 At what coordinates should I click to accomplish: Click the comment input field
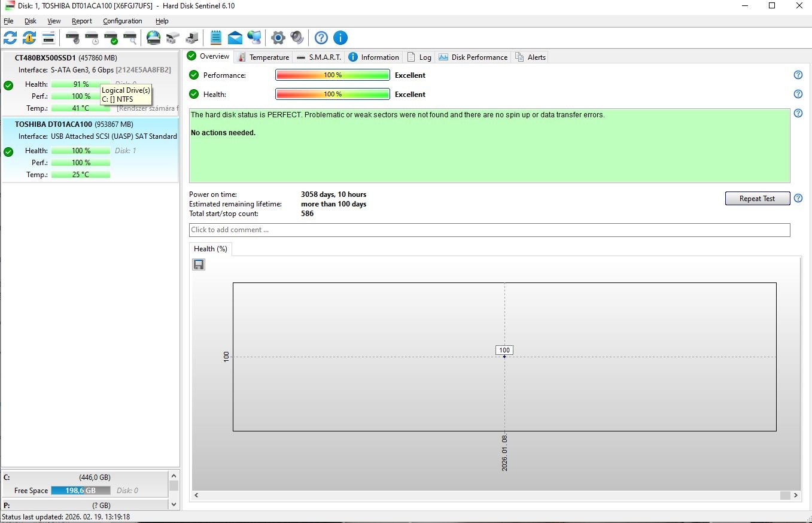489,230
